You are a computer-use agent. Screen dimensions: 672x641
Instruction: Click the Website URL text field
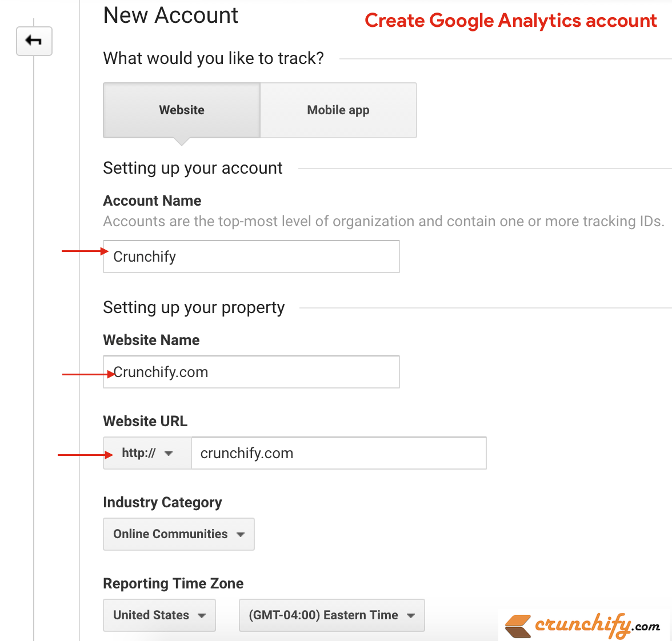pos(338,453)
